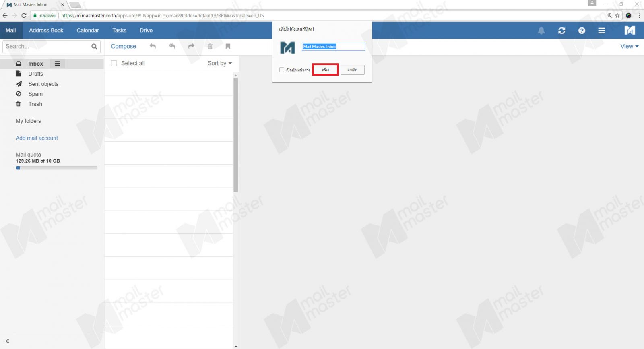The image size is (644, 349).
Task: Click Add mail account link
Action: coord(37,138)
